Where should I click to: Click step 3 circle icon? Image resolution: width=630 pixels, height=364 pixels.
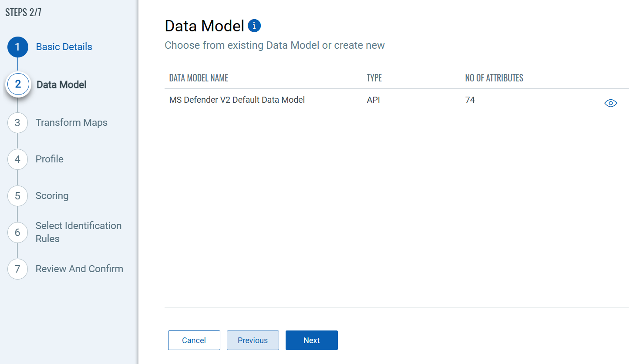coord(17,123)
